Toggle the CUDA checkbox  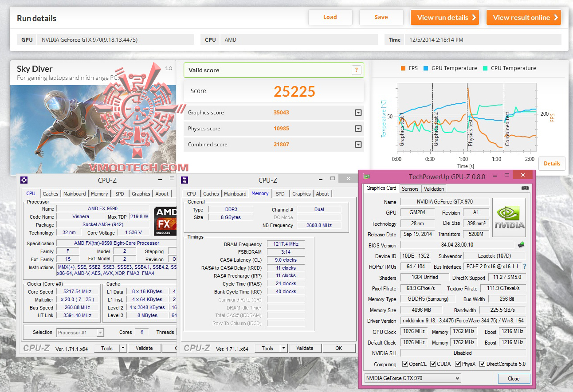pos(433,364)
